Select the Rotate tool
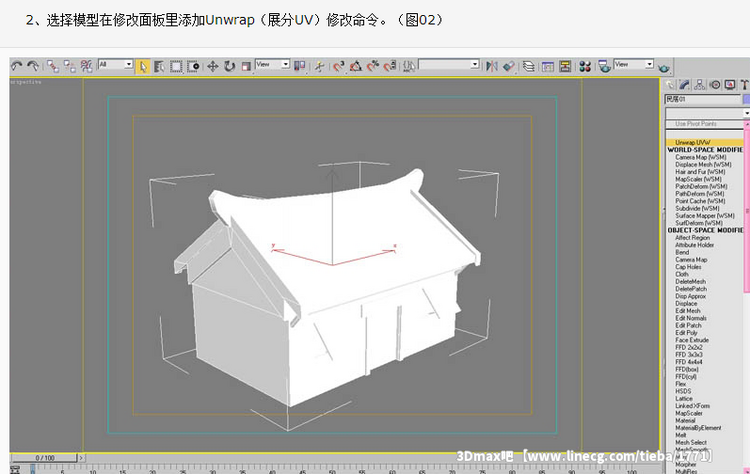Image resolution: width=750 pixels, height=474 pixels. [230, 66]
